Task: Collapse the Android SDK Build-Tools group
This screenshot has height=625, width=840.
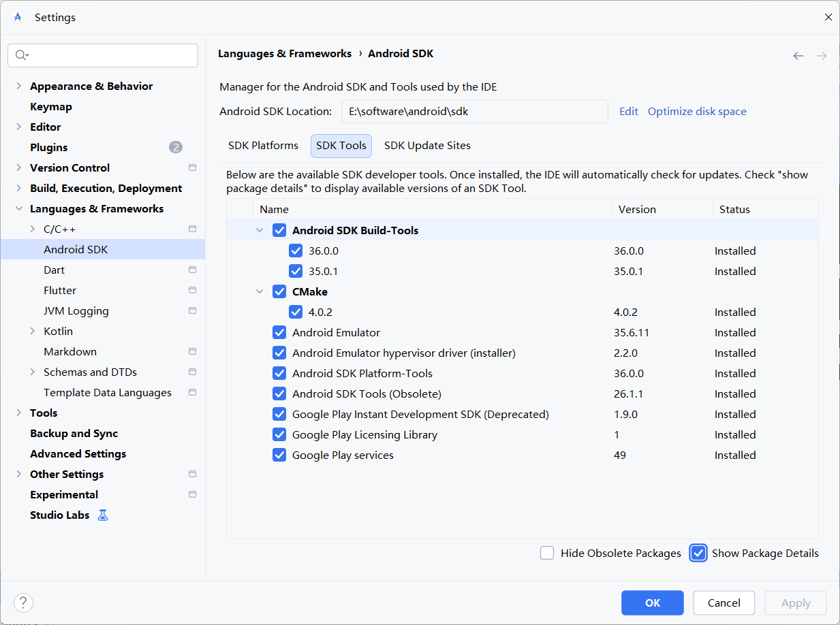Action: pos(260,230)
